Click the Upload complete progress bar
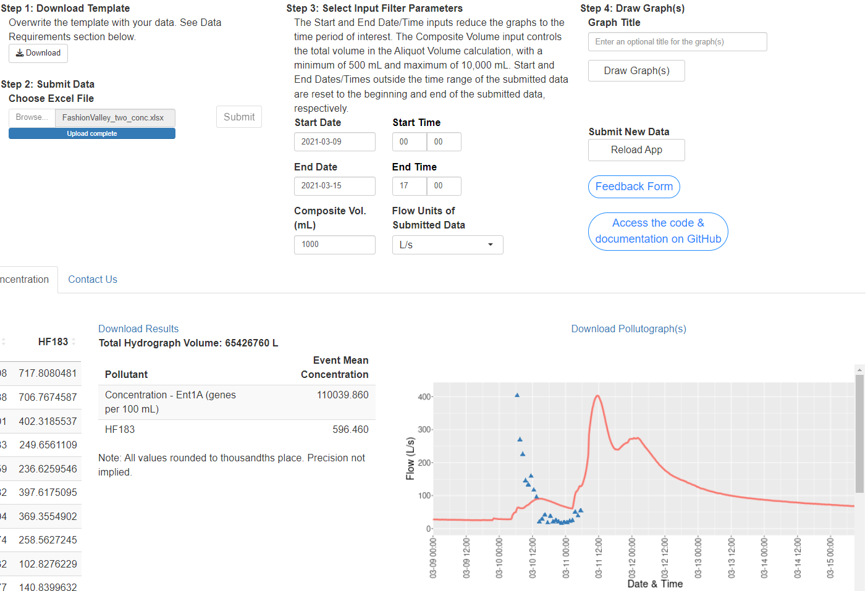 pos(91,133)
